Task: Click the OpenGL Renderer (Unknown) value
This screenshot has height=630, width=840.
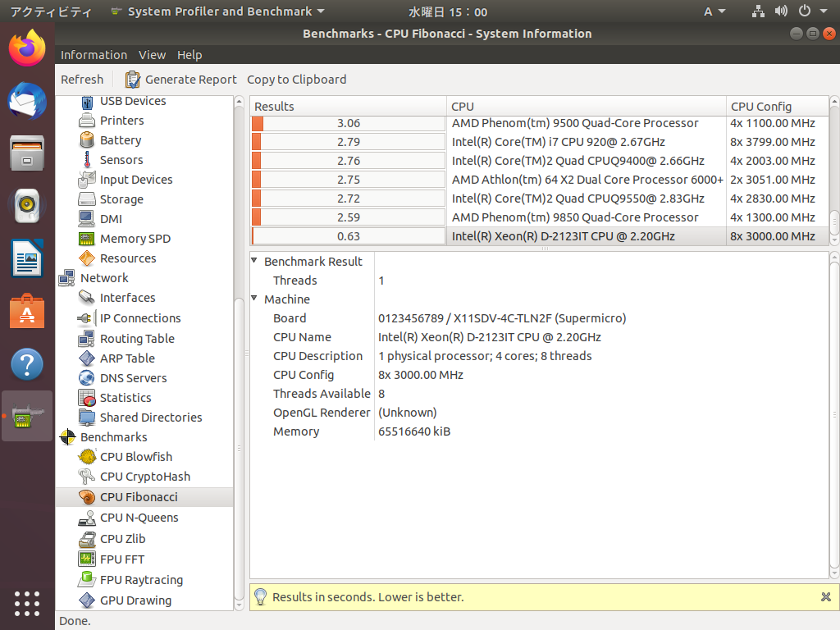Action: [x=407, y=413]
